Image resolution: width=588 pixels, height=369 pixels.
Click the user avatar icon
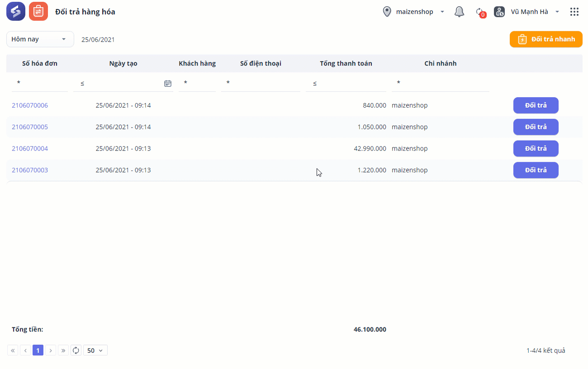coord(499,12)
